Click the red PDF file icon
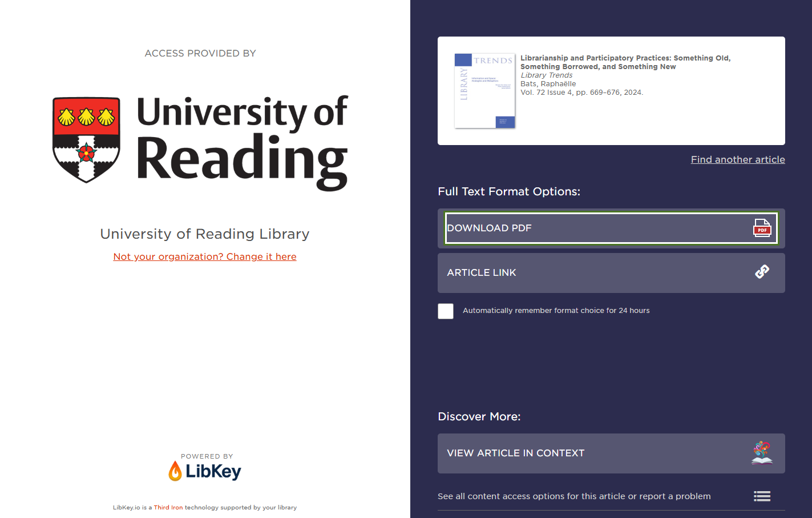The width and height of the screenshot is (812, 518). (x=762, y=228)
